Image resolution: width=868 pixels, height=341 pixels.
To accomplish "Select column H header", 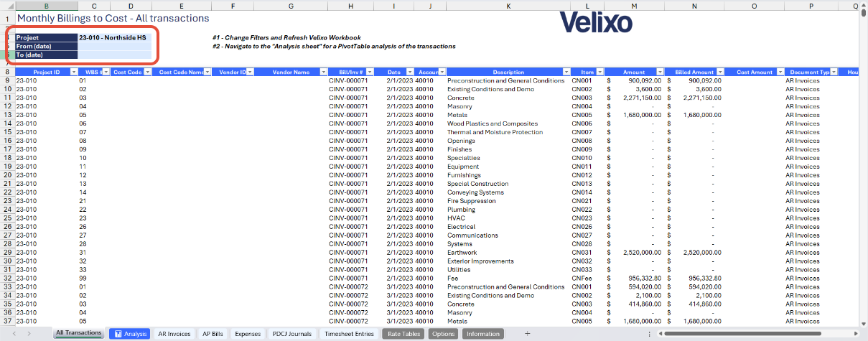I will [350, 6].
